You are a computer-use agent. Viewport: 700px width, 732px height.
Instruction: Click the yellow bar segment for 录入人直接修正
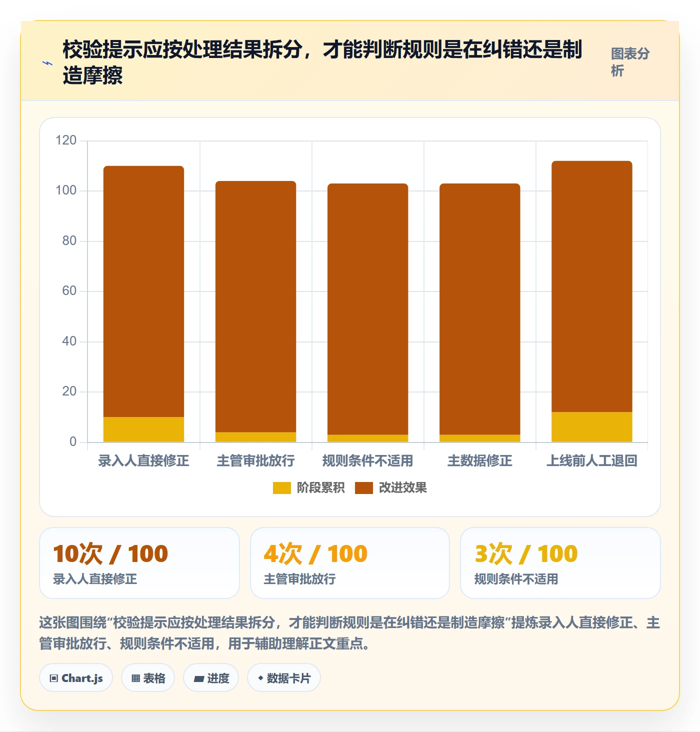(x=143, y=429)
